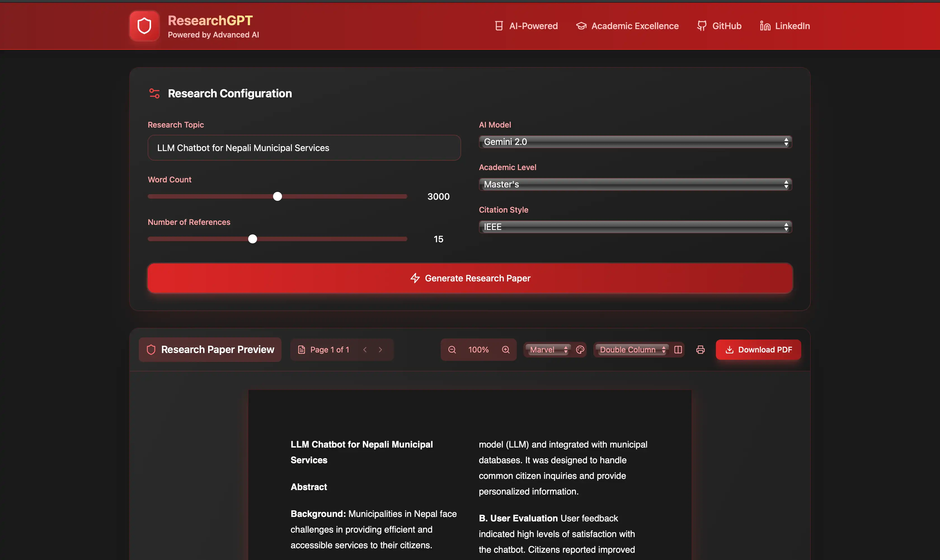
Task: Click the ResearchGPT shield logo
Action: pos(144,26)
